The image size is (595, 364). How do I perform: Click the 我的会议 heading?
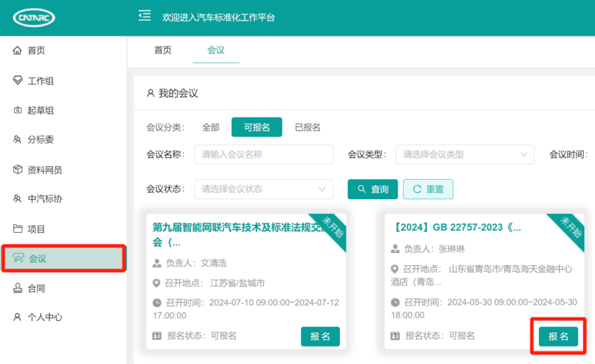[x=178, y=94]
